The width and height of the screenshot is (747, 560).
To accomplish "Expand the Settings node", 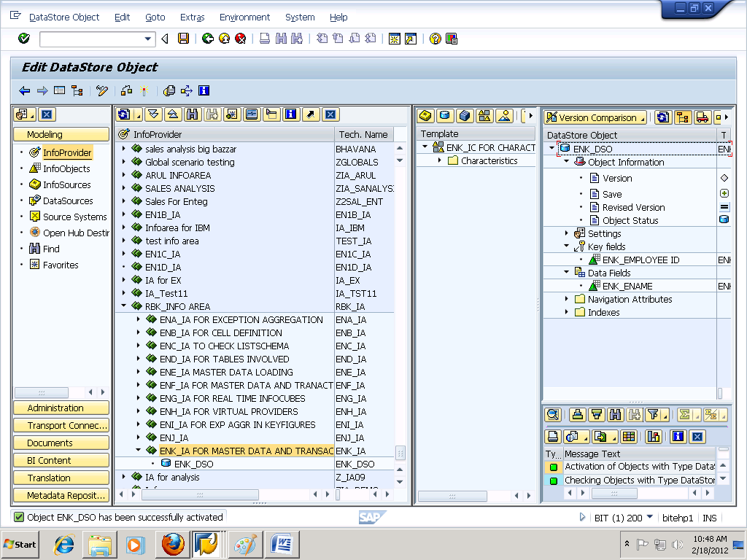I will (566, 233).
